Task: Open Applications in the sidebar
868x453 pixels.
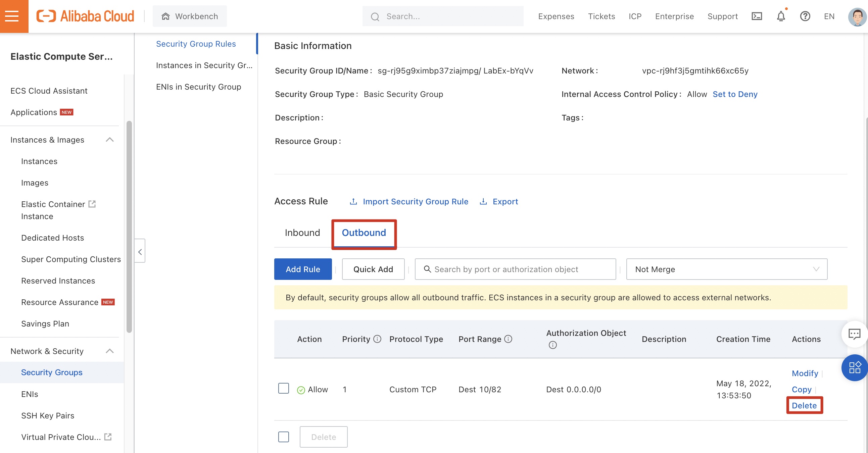Action: click(x=34, y=112)
